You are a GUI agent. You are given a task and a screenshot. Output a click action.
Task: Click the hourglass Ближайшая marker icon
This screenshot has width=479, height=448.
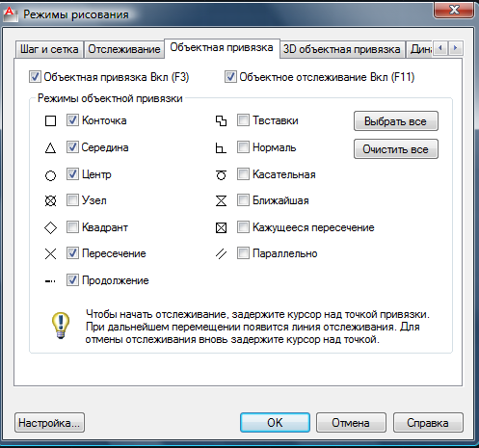pyautogui.click(x=221, y=201)
